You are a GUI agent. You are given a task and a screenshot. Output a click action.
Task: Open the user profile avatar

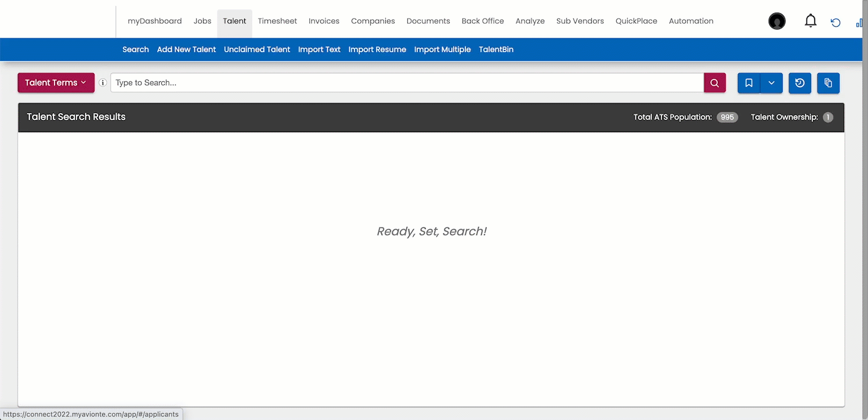click(x=777, y=21)
